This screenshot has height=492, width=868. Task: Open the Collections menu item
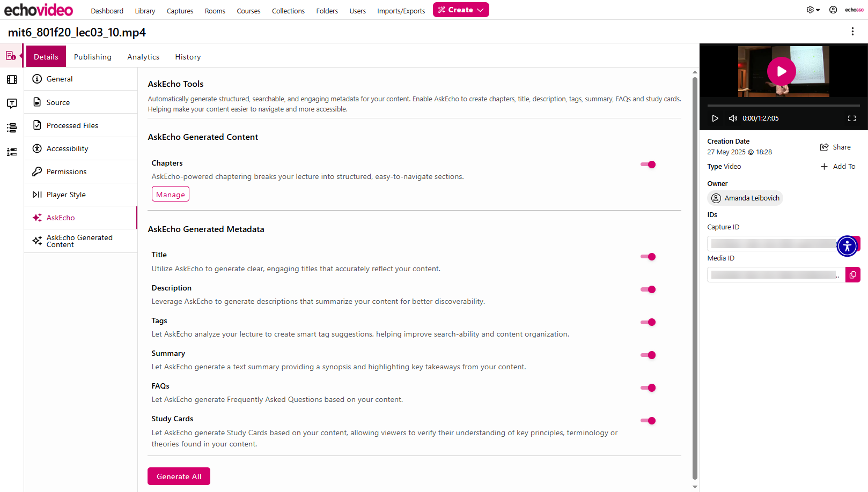coord(288,11)
